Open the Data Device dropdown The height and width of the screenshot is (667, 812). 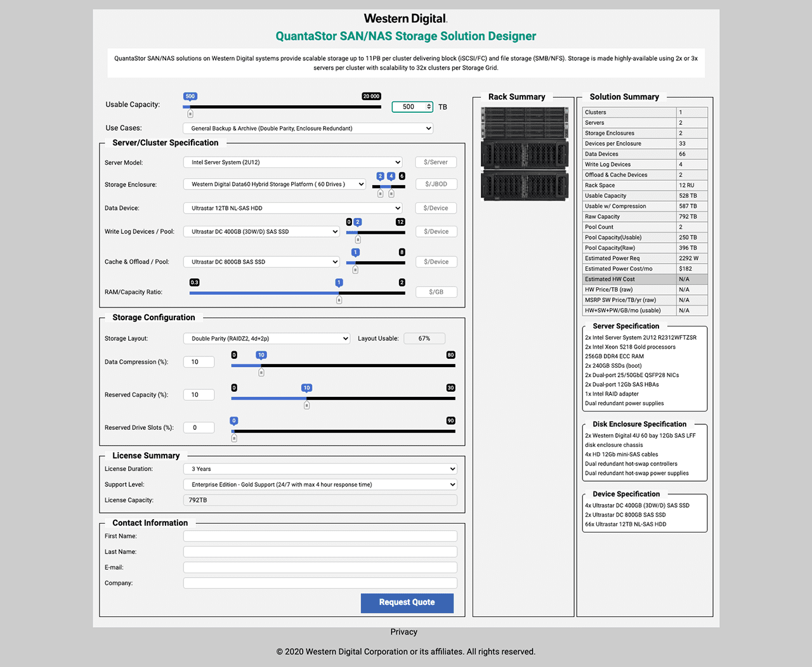pos(293,208)
